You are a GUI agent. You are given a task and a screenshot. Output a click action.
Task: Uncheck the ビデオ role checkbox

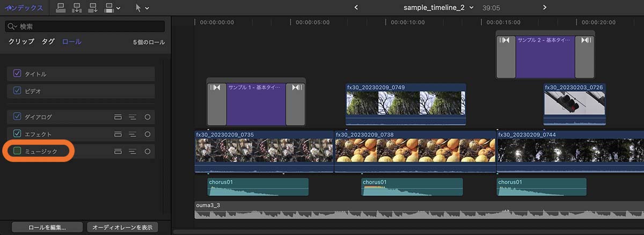click(x=17, y=91)
